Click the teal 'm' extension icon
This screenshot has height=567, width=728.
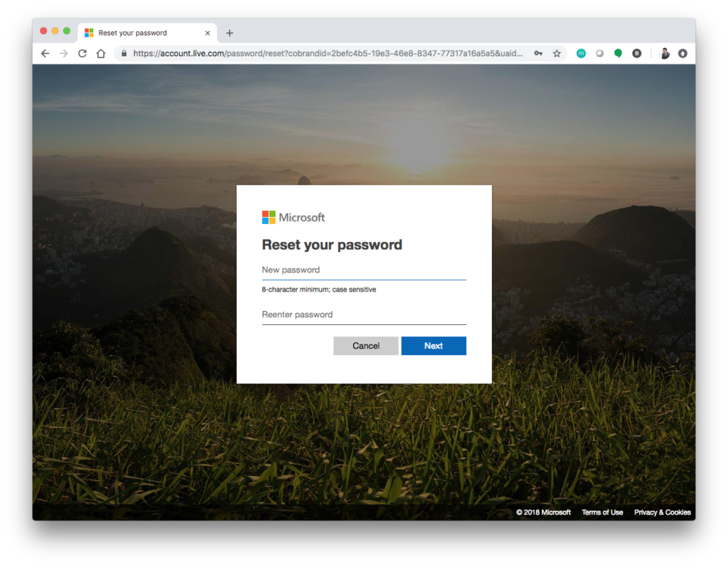coord(581,53)
